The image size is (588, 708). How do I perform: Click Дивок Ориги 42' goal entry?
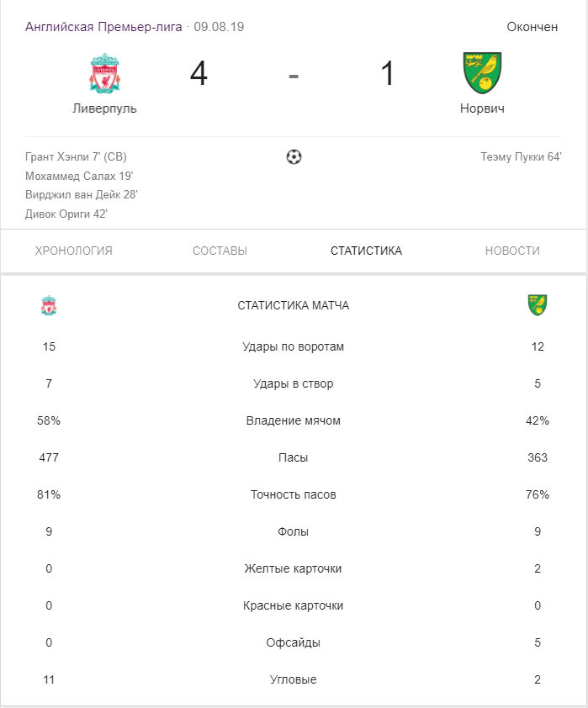(66, 214)
